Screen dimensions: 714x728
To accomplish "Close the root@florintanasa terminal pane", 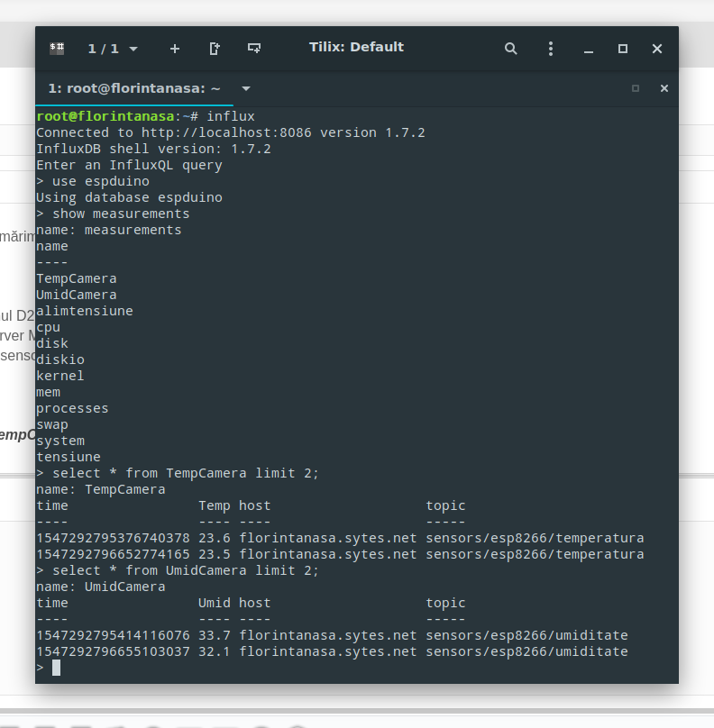I will pos(664,88).
